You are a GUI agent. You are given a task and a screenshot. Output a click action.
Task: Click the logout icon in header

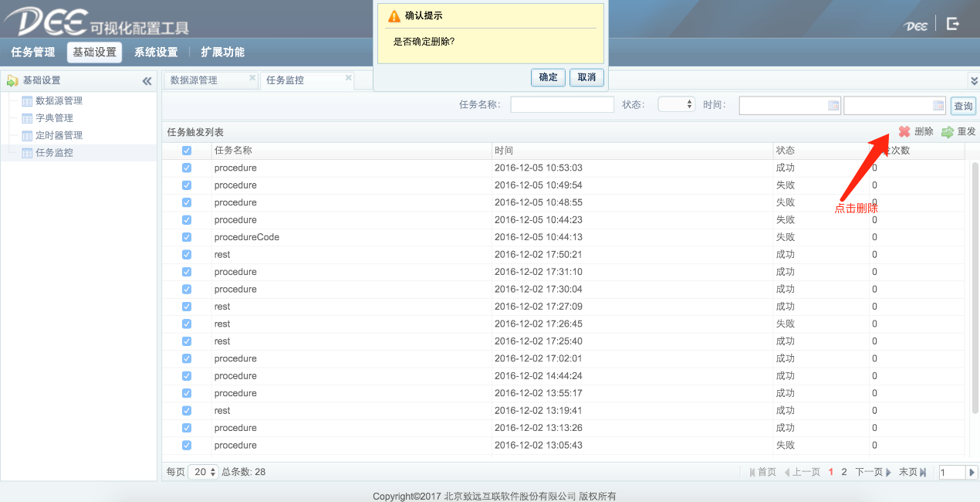pyautogui.click(x=953, y=24)
